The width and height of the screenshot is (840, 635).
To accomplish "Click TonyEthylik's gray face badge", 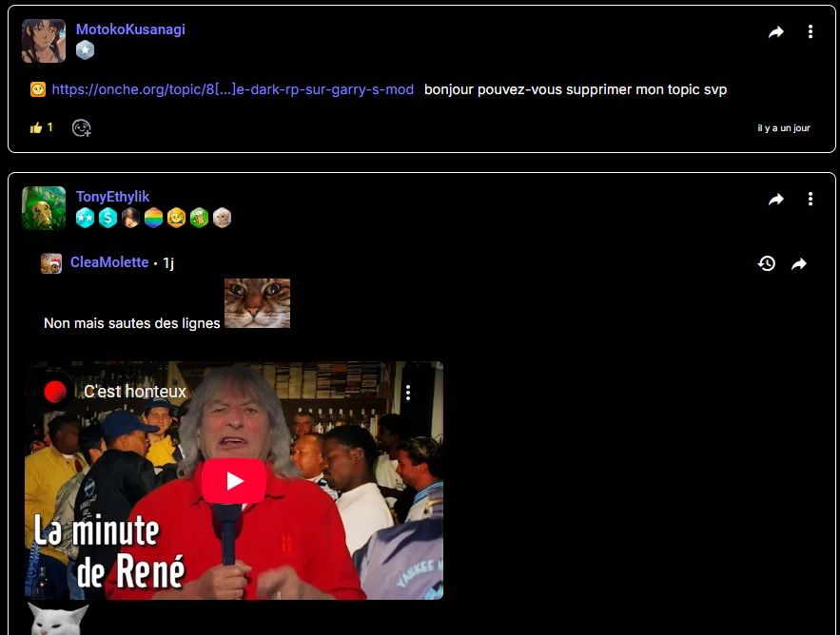I will [x=222, y=218].
